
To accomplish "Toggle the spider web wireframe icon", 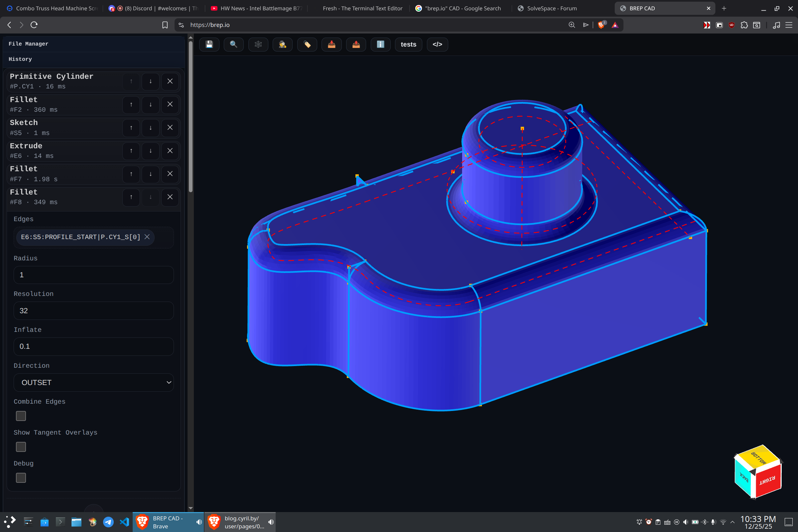I will click(x=258, y=45).
